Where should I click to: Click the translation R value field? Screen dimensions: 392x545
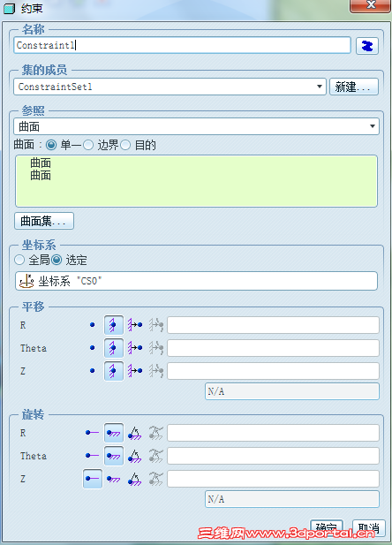273,325
